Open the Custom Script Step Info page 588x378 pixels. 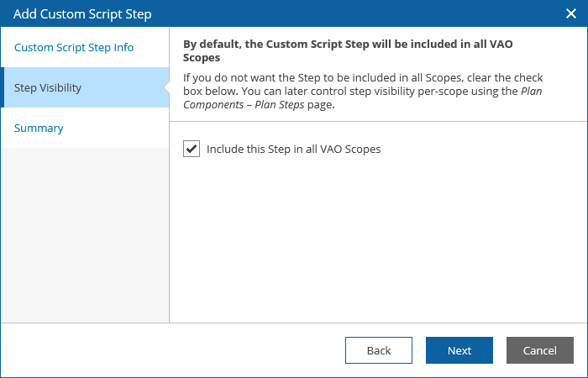(74, 47)
